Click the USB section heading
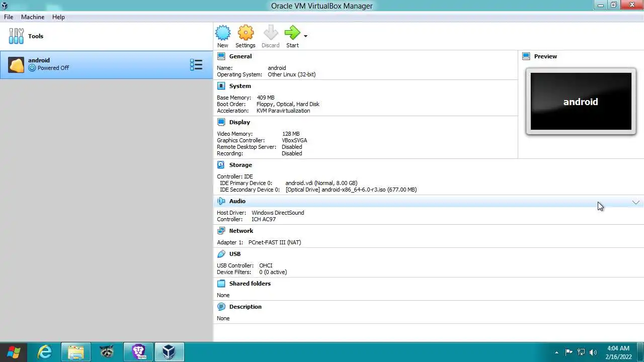Screen dimensions: 644x362 (235, 254)
